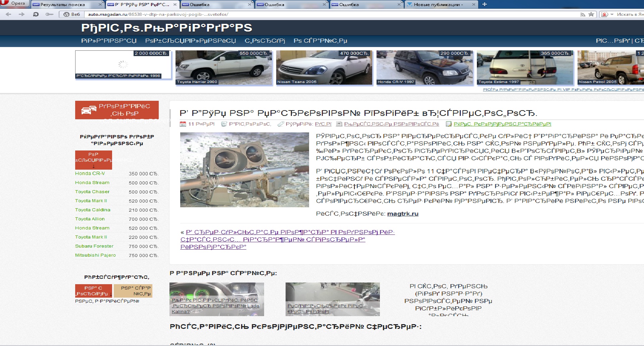Click the browser Back arrow
The height and width of the screenshot is (346, 644).
click(x=9, y=14)
